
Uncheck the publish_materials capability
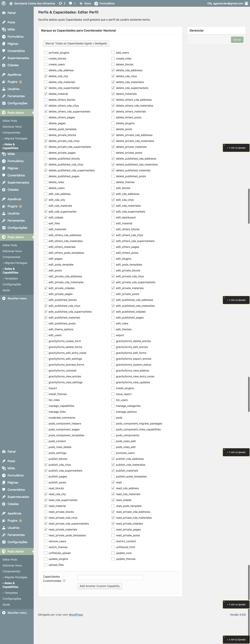tap(113, 471)
